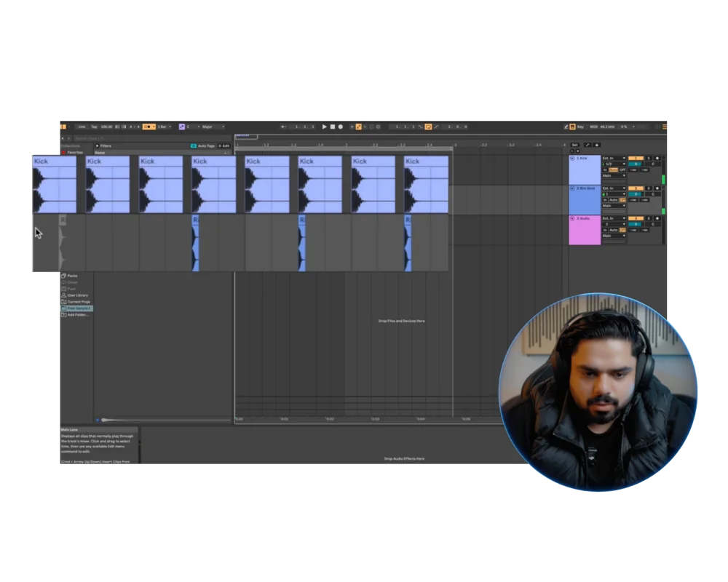Click the arrangement overview bar at top
Screen dimensions: 728x582
[451, 135]
